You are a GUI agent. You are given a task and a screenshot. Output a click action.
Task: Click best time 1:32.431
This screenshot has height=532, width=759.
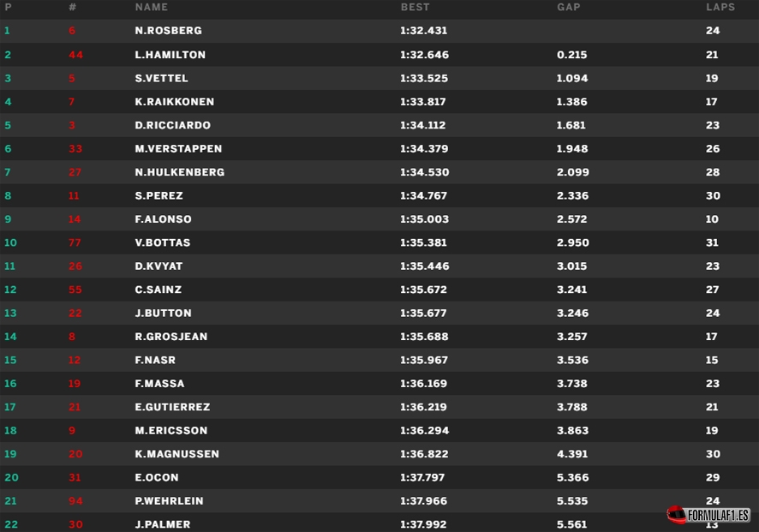(x=423, y=31)
